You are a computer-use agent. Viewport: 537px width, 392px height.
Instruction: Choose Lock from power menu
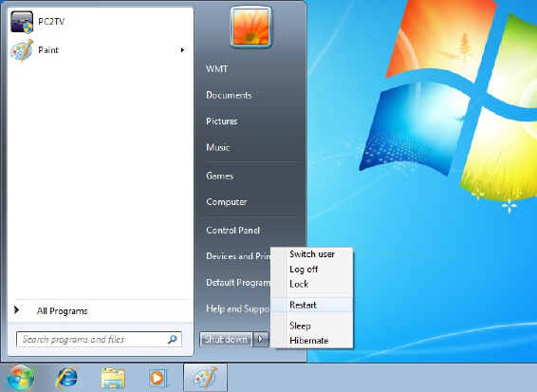tap(312, 284)
